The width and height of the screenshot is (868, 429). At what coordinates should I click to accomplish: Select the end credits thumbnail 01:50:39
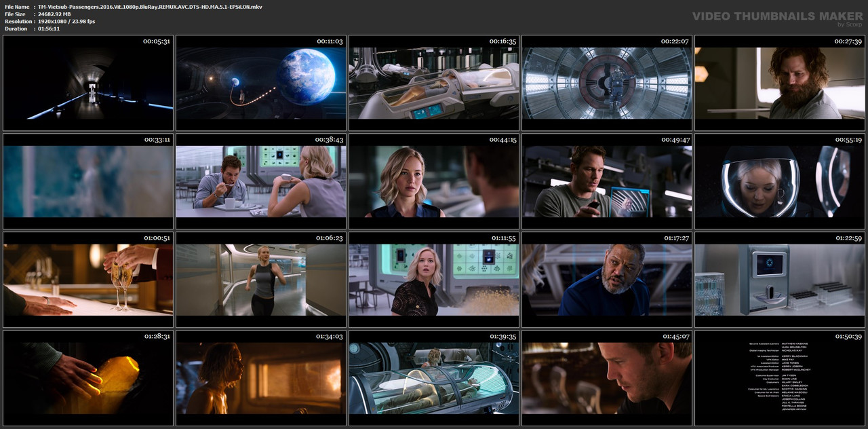[780, 378]
